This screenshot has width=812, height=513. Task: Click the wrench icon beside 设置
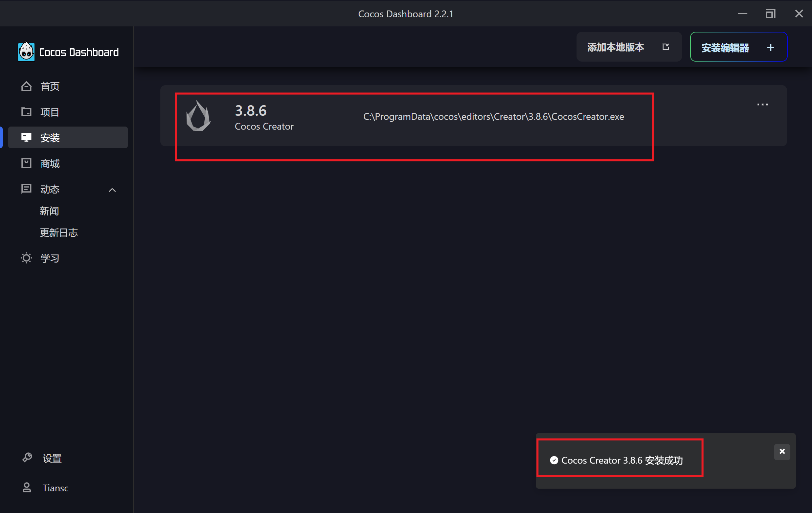27,458
